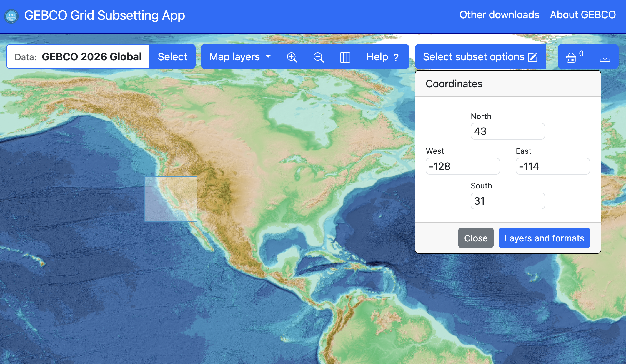Click the Coordinates panel heading
Viewport: 626px width, 364px height.
click(454, 84)
